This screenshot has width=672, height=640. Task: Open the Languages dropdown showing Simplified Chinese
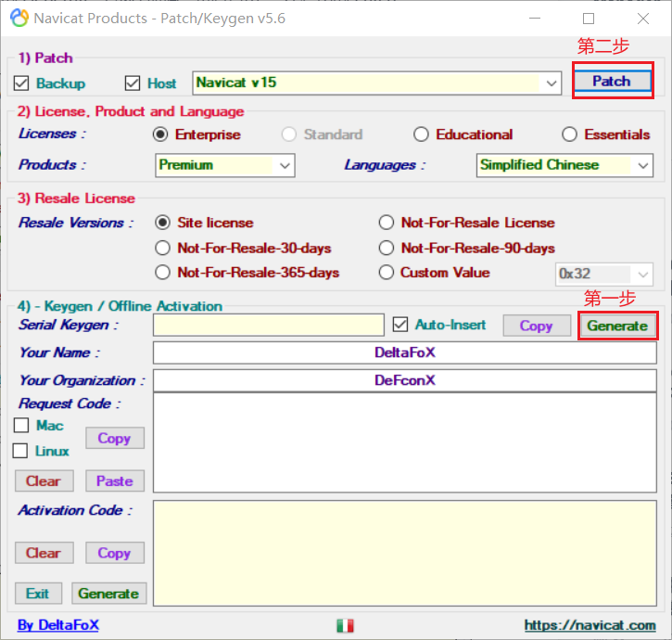point(564,165)
